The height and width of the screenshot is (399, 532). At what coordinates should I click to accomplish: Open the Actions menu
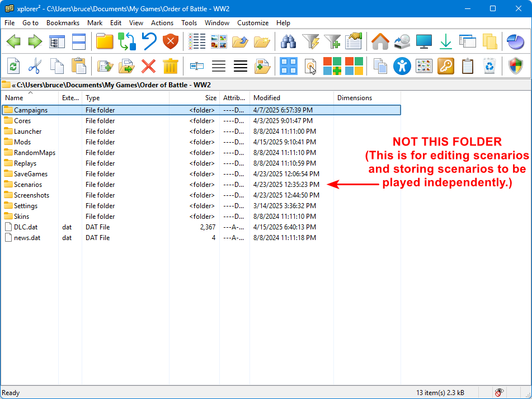(x=162, y=23)
